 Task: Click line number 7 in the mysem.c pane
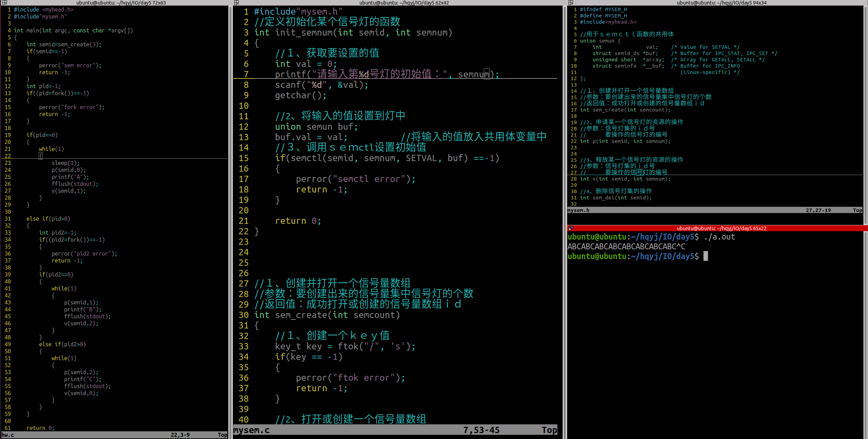point(246,74)
